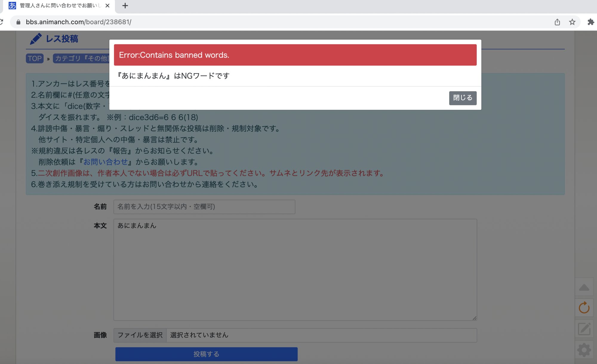Click the TOP breadcrumb link

[x=35, y=58]
